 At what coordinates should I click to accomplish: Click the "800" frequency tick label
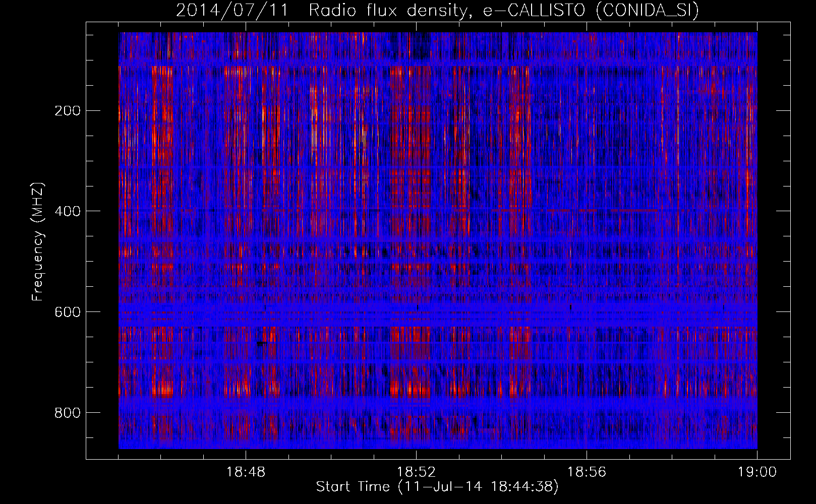(x=67, y=413)
